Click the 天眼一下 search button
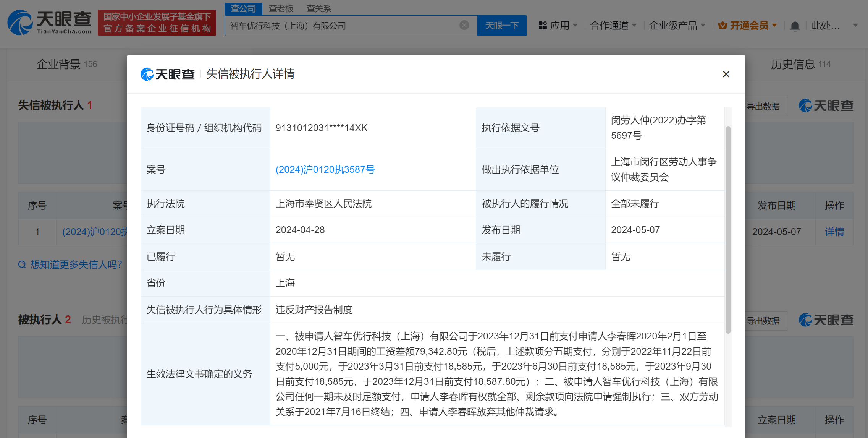 click(x=502, y=25)
